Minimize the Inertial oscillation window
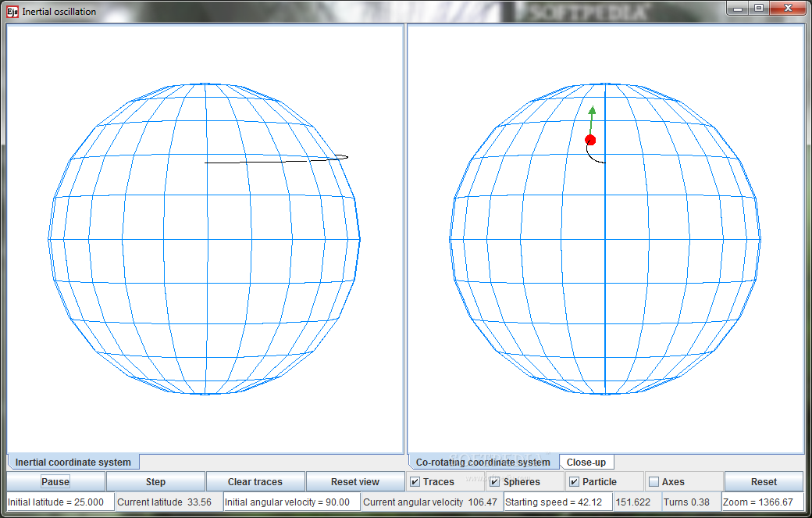This screenshot has height=518, width=812. point(738,9)
